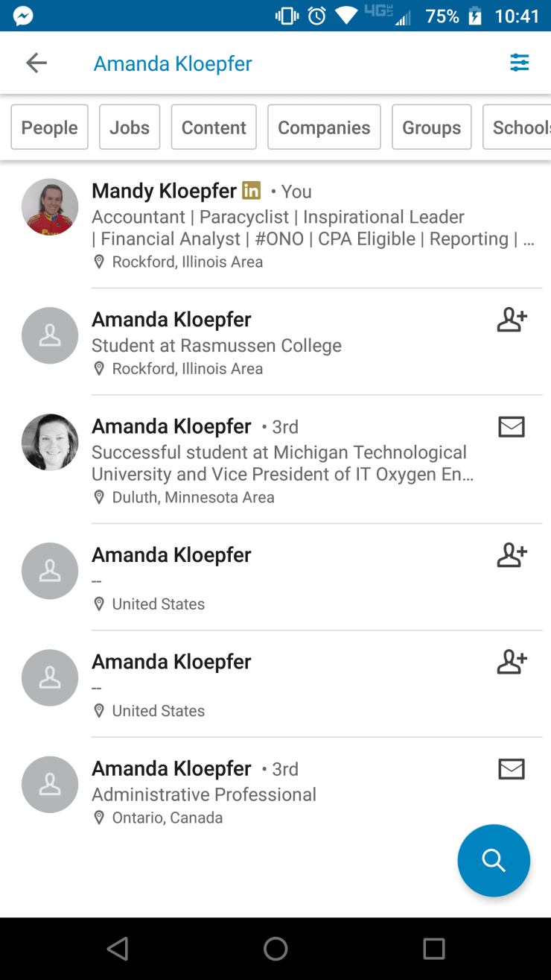Screen dimensions: 551x980
Task: Message the Administrative Professional Amanda Kloepfer
Action: [x=512, y=769]
